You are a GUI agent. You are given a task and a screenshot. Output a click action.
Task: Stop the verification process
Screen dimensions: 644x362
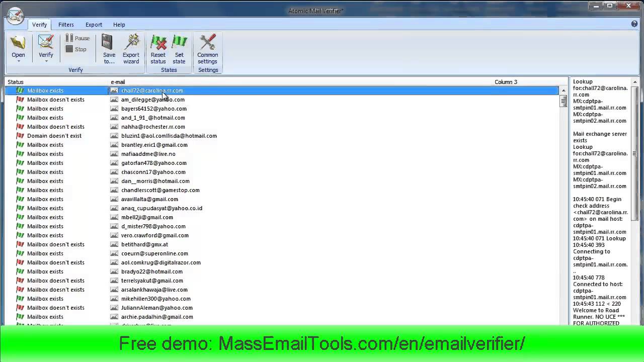point(76,49)
